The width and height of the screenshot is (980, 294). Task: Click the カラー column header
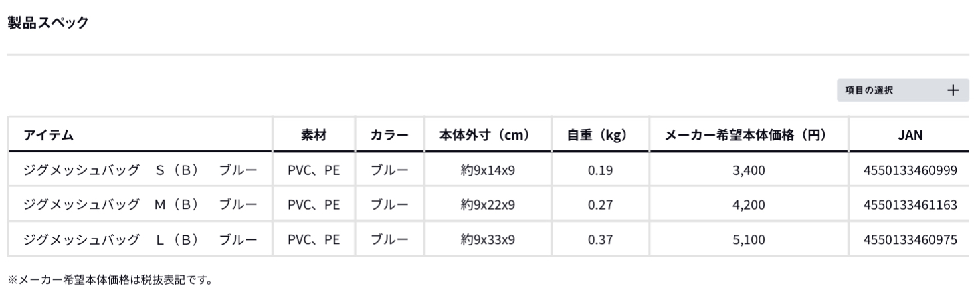coord(389,135)
